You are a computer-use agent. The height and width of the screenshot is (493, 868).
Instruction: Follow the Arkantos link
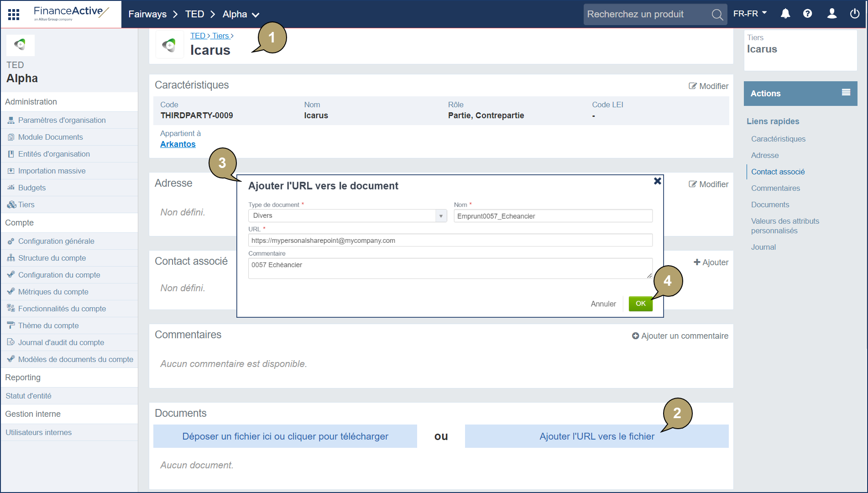[x=178, y=144]
